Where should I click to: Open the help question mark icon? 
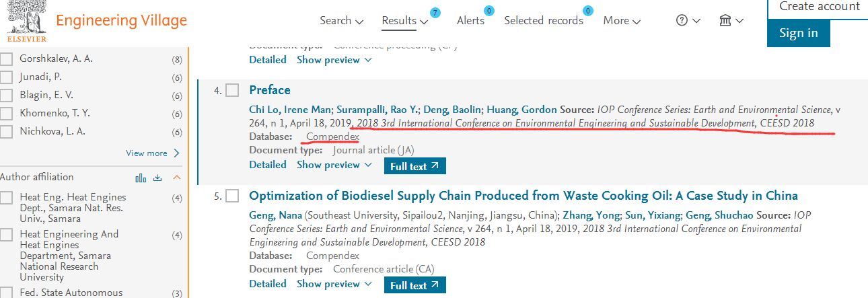click(x=682, y=20)
